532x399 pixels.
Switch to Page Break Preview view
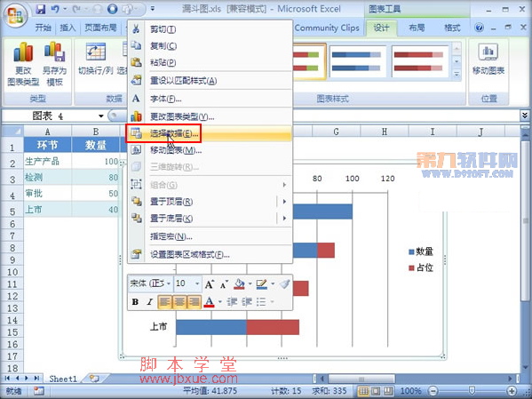click(389, 391)
